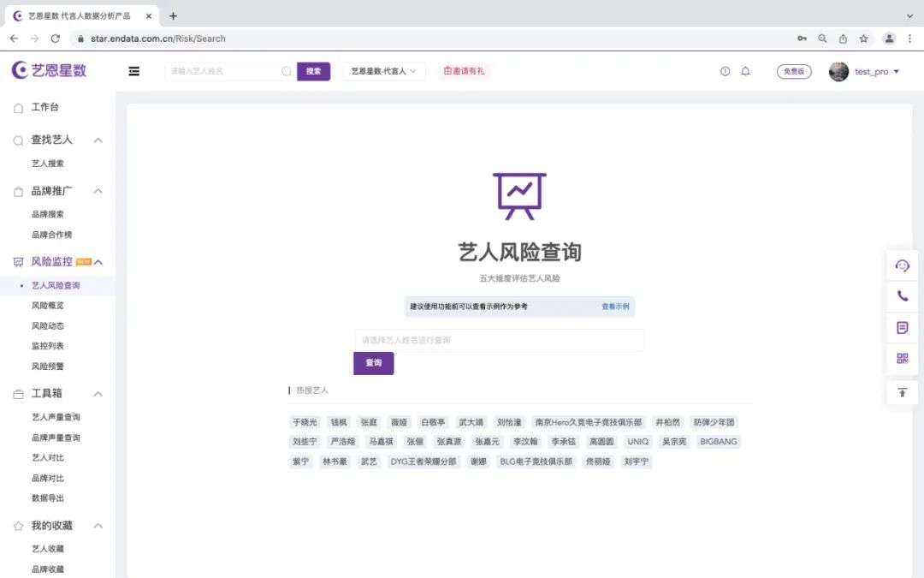Open 风险预警 menu item
This screenshot has width=924, height=578.
pyautogui.click(x=48, y=366)
